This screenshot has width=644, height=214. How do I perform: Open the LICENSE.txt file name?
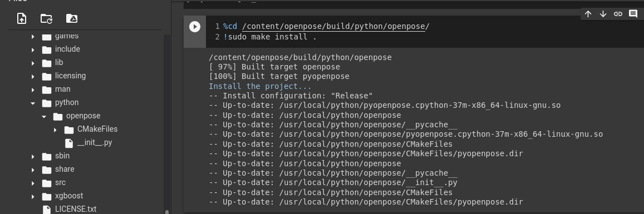coord(76,209)
